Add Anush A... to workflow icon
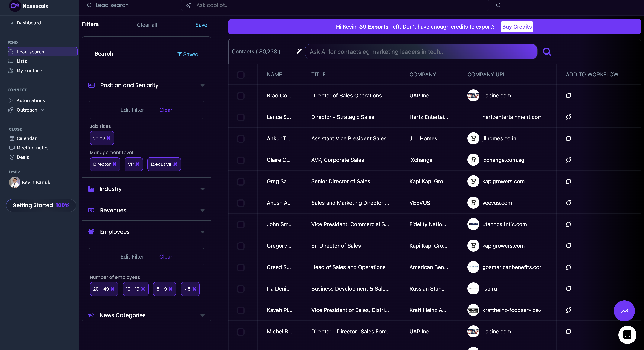The height and width of the screenshot is (350, 644). click(568, 203)
